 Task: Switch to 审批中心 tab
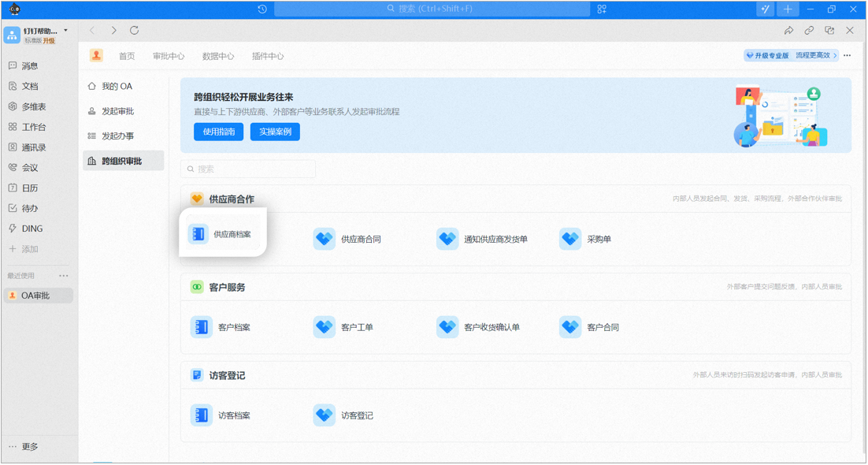click(169, 56)
